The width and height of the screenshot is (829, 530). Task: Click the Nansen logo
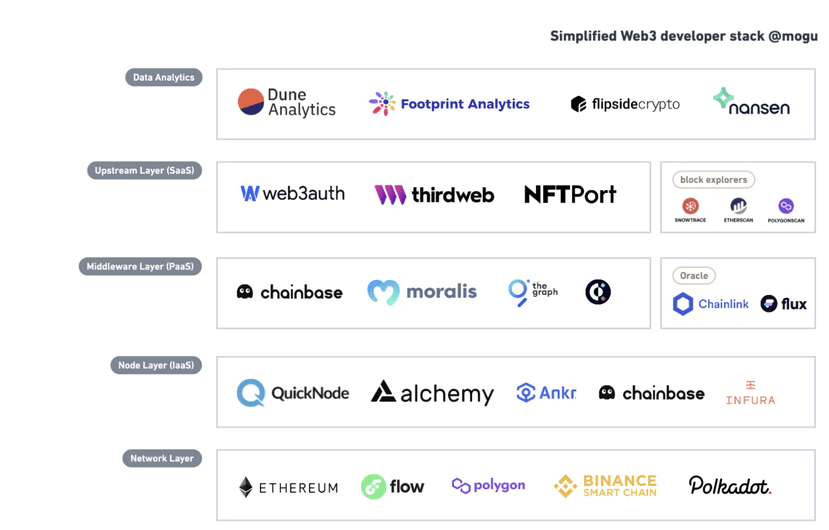point(751,102)
